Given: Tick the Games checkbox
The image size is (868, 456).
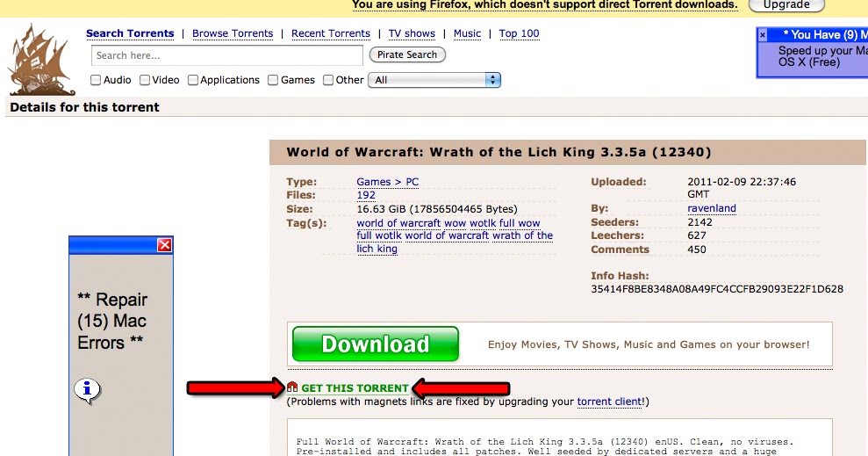Looking at the screenshot, I should click(273, 80).
